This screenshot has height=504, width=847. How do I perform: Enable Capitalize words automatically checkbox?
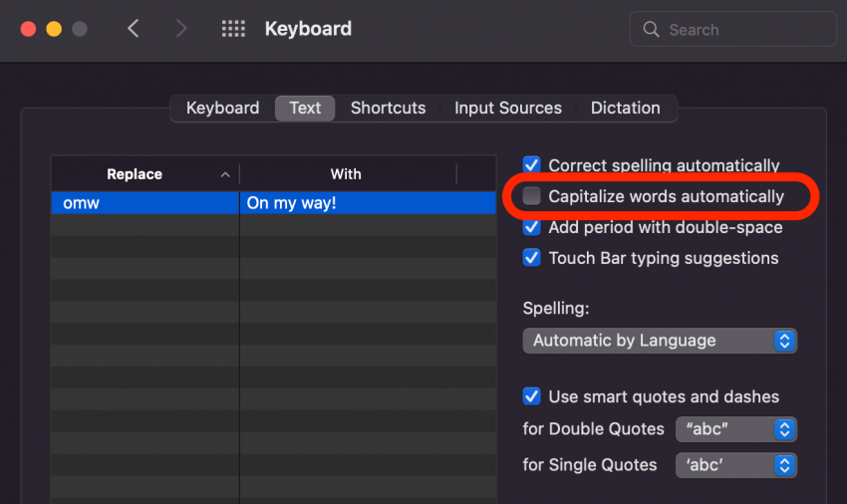point(531,196)
